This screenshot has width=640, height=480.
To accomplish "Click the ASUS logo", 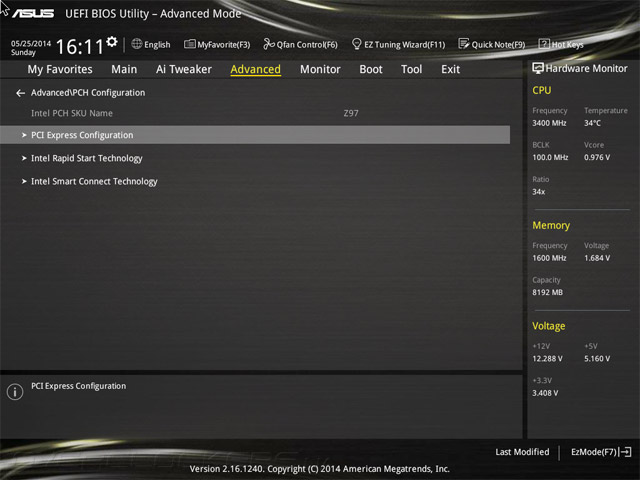I will (33, 13).
